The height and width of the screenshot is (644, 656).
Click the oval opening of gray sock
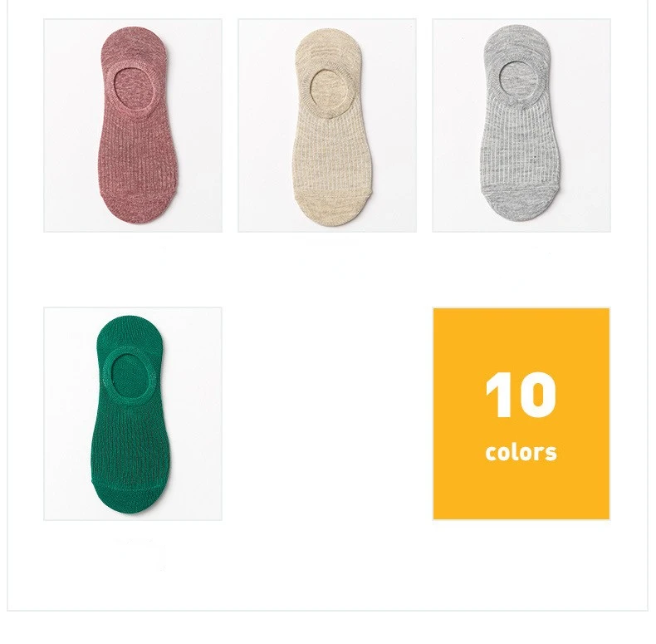click(518, 80)
